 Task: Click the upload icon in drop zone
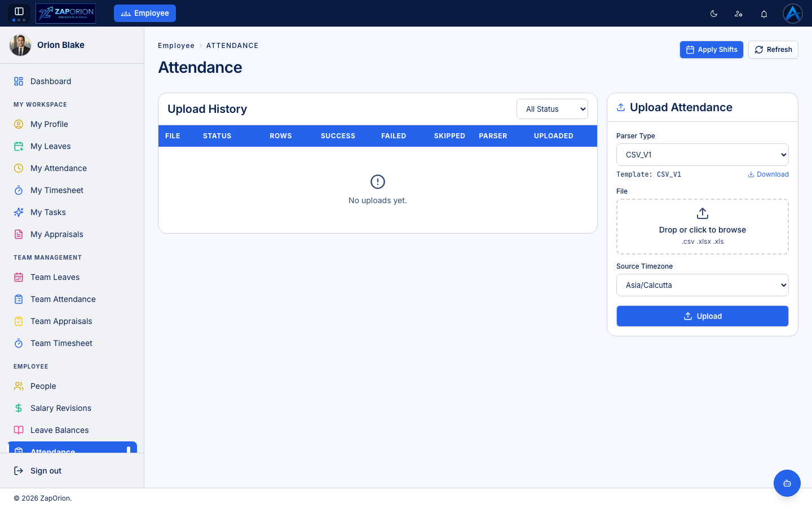click(703, 213)
